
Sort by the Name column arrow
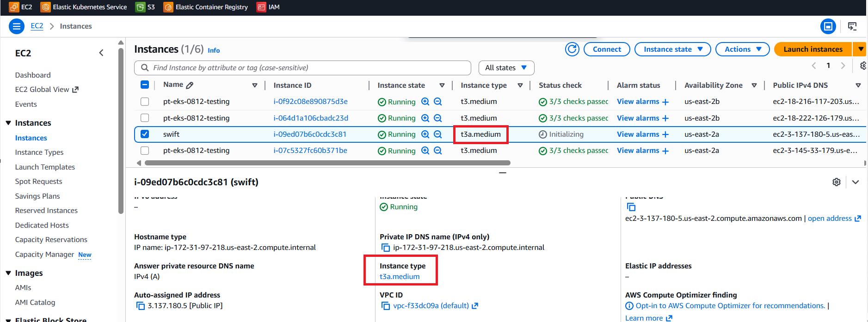(x=254, y=85)
